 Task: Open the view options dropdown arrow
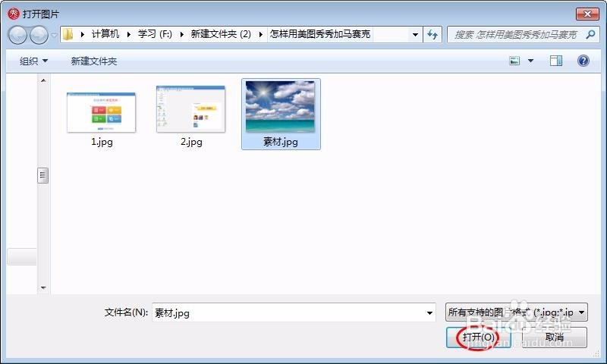pyautogui.click(x=530, y=61)
